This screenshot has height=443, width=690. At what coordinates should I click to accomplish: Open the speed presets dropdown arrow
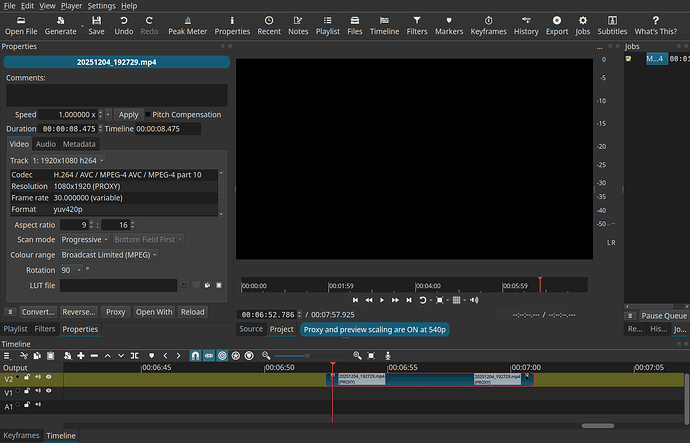coord(108,114)
